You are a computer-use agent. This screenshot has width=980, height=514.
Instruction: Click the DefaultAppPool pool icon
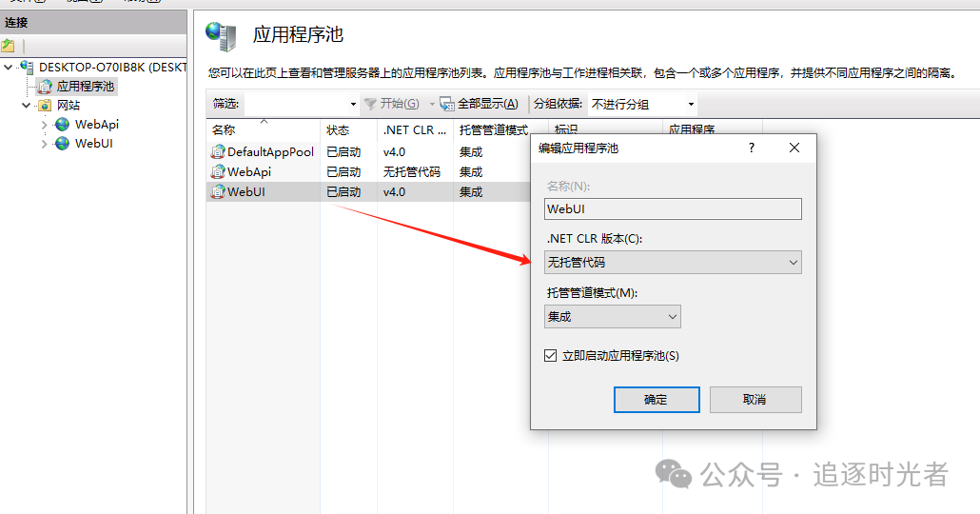[218, 152]
